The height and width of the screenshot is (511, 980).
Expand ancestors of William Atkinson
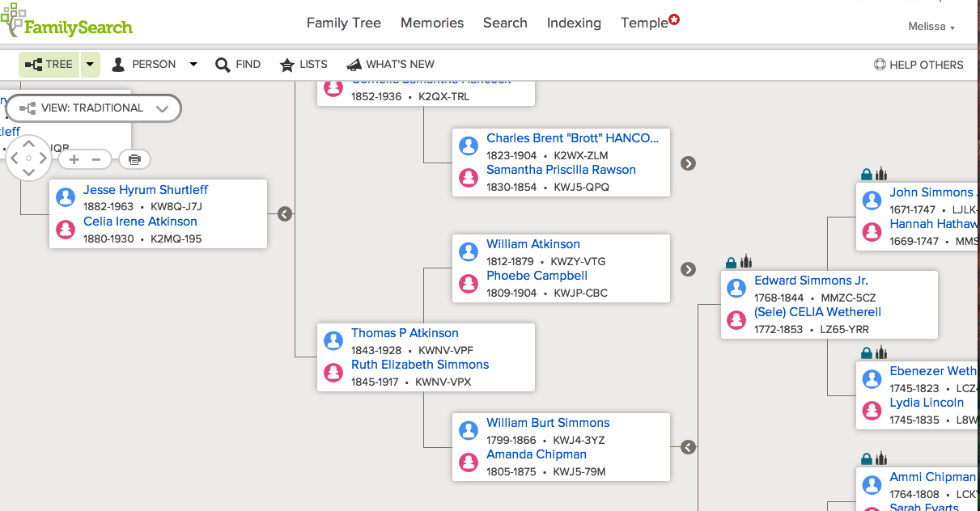click(688, 269)
